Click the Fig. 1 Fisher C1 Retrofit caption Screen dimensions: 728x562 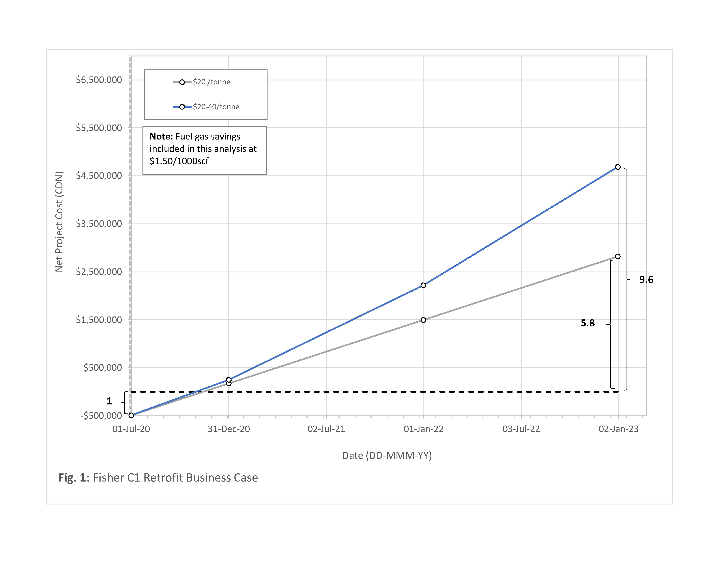(x=158, y=478)
